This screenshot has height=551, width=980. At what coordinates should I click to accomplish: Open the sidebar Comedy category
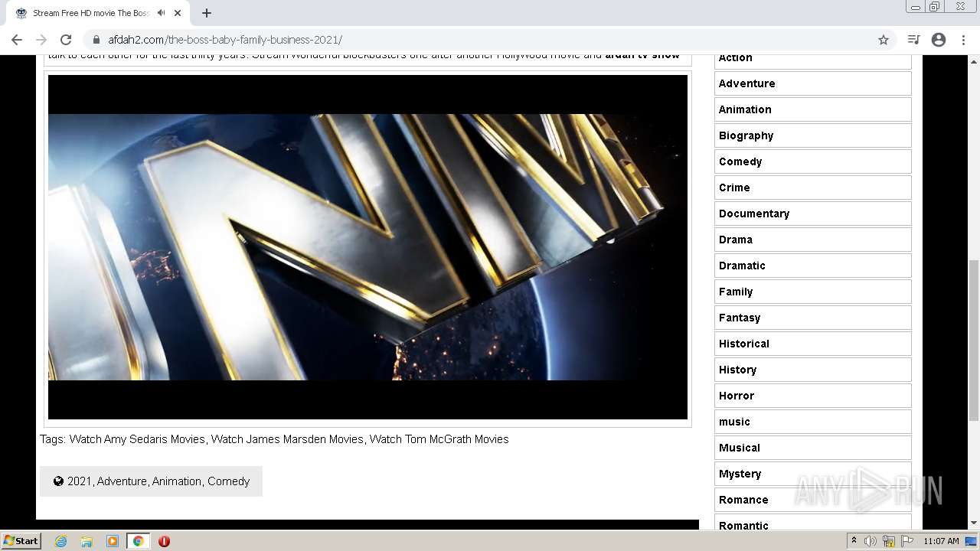812,161
